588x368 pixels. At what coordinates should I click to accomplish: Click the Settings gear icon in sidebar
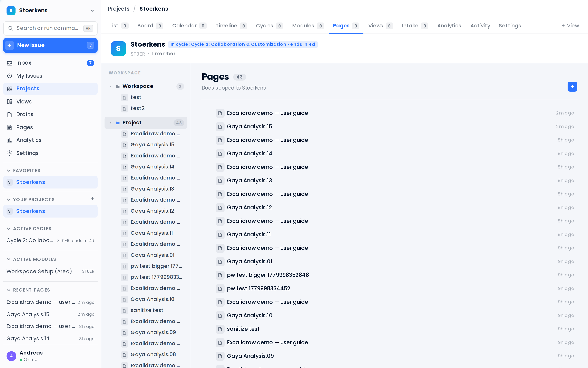tap(9, 153)
